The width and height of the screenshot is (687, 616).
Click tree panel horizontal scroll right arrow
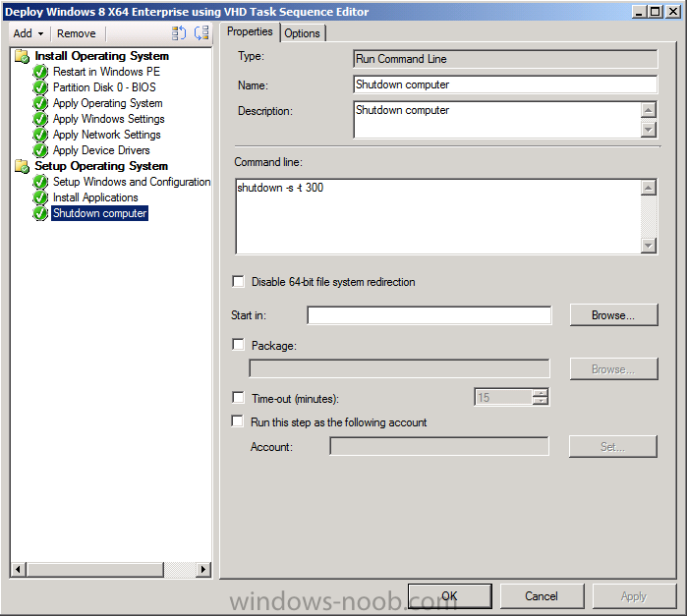(x=202, y=570)
